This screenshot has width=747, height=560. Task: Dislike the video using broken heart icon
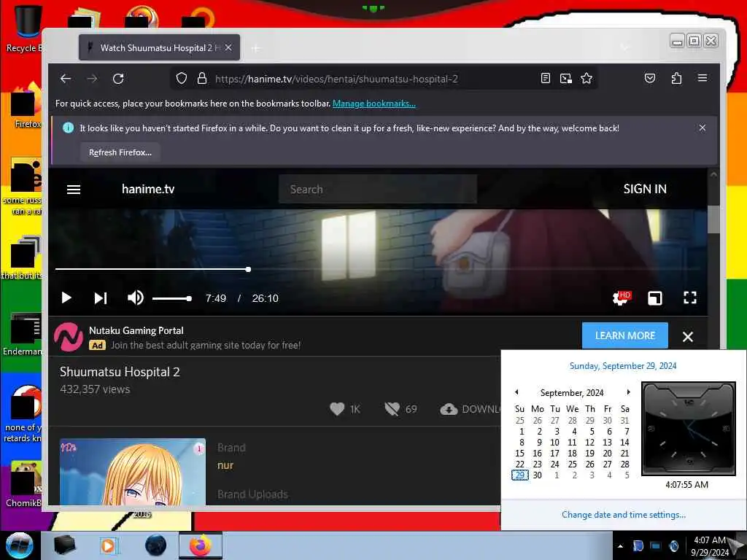point(392,409)
